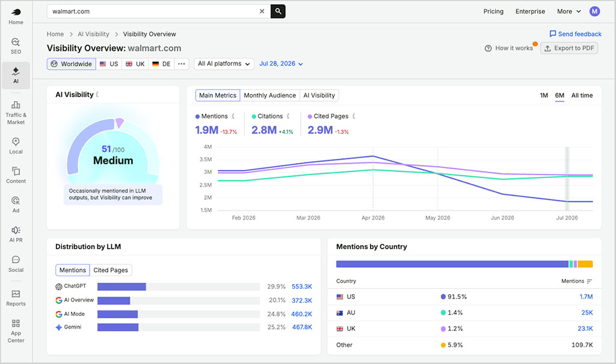Open the user profile avatar M
The height and width of the screenshot is (364, 616).
(x=594, y=11)
